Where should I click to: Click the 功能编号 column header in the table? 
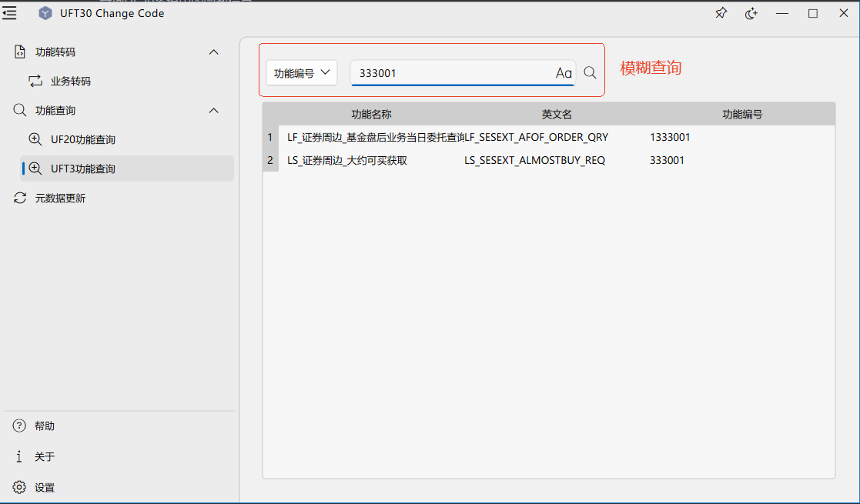[742, 114]
